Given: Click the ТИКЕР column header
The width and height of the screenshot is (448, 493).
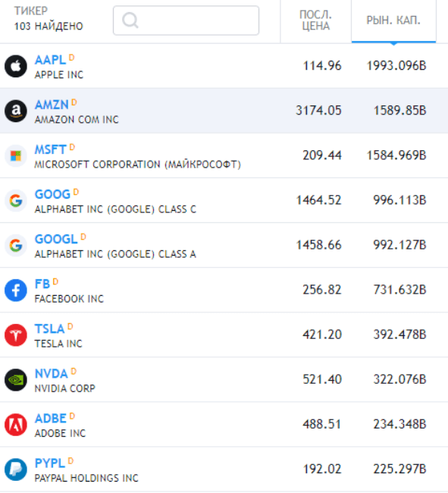Looking at the screenshot, I should [x=31, y=11].
